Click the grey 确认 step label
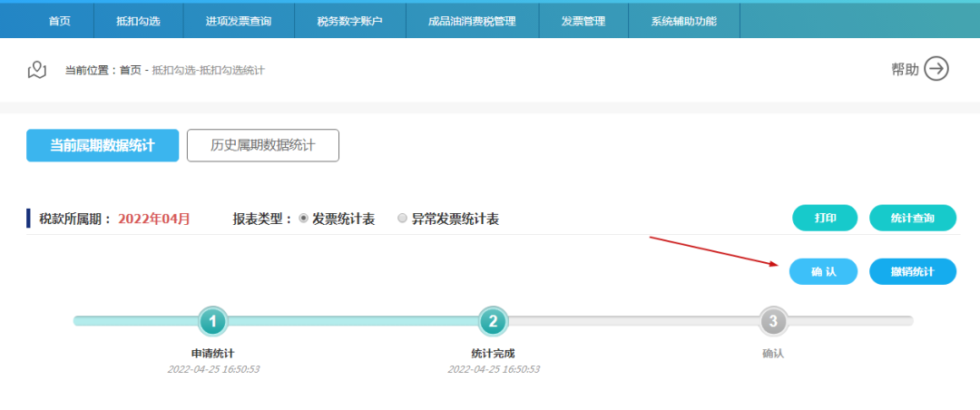Viewport: 980px width, 410px height. point(773,353)
